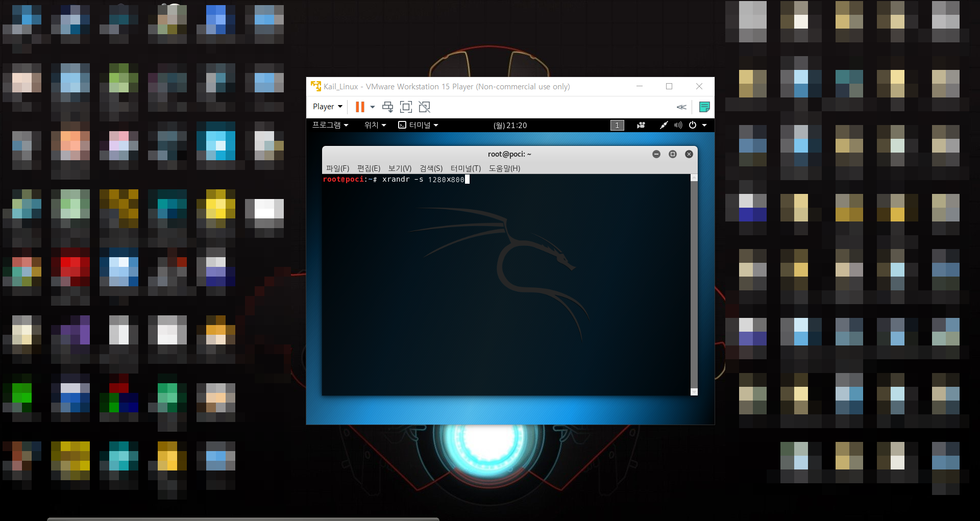This screenshot has height=521, width=980.
Task: Expand the power options arrow beside pause
Action: click(x=373, y=107)
